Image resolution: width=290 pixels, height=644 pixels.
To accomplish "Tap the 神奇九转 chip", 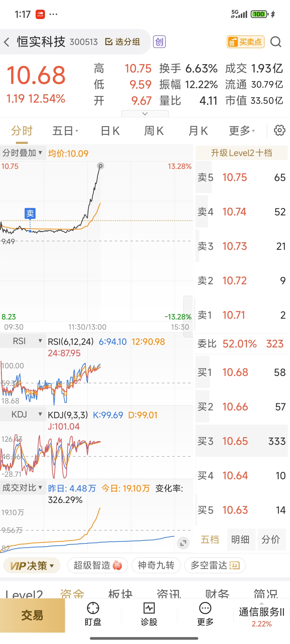I will (156, 565).
